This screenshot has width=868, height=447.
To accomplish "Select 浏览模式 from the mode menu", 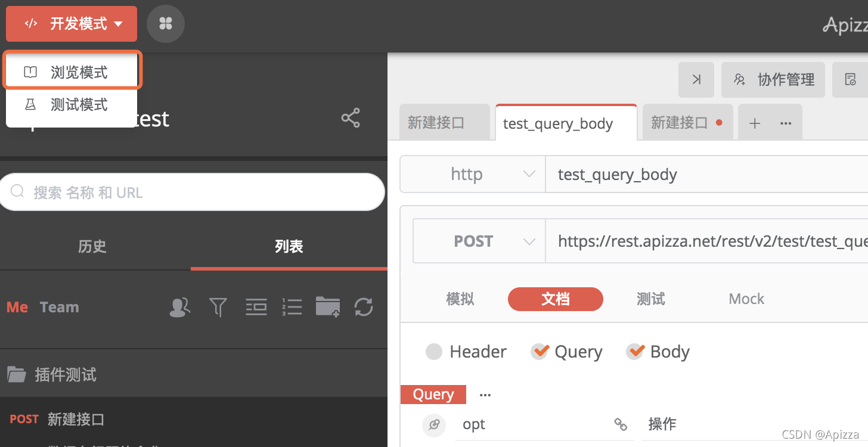I will click(x=72, y=73).
